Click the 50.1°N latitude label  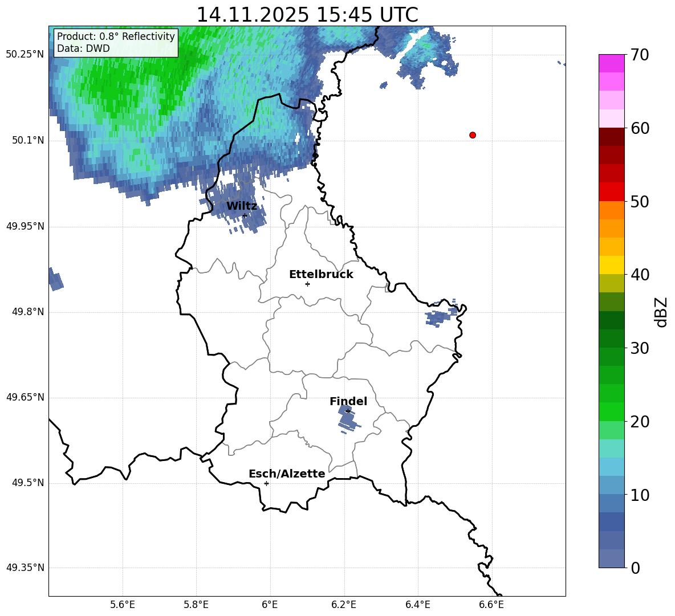(x=28, y=140)
